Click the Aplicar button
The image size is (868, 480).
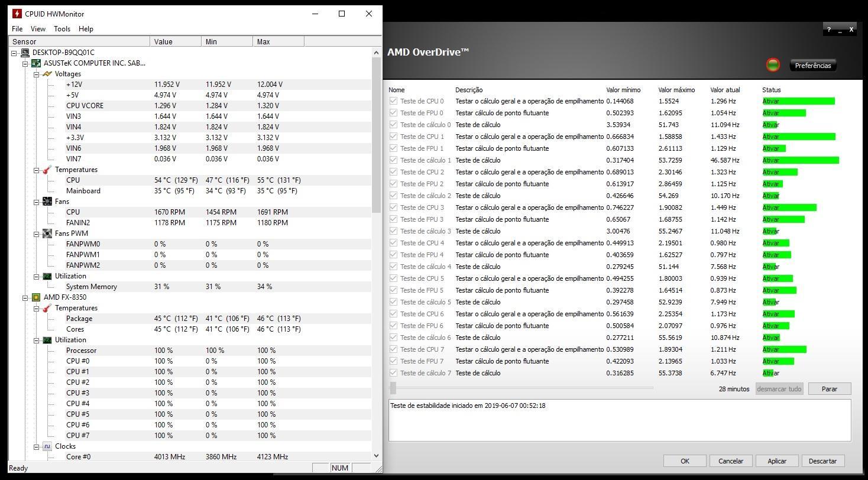[x=777, y=461]
